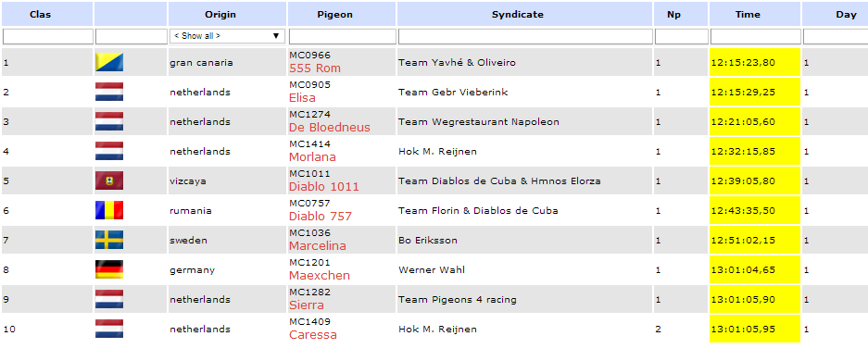Focus the Pigeon filter input field

[x=342, y=36]
